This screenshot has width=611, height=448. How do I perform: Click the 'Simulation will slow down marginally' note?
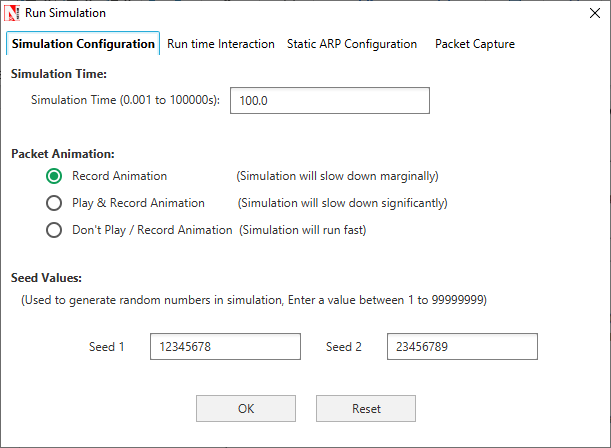337,176
